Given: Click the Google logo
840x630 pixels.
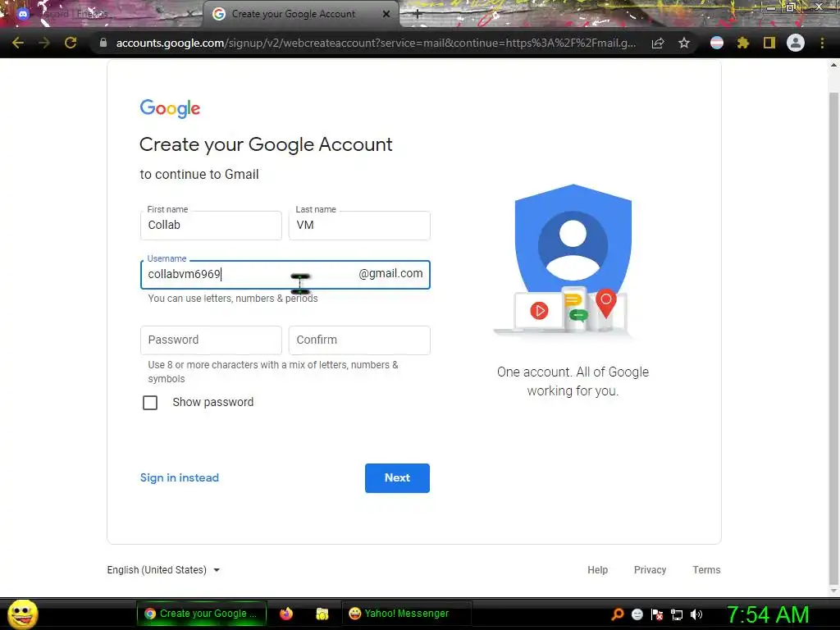Looking at the screenshot, I should [170, 108].
